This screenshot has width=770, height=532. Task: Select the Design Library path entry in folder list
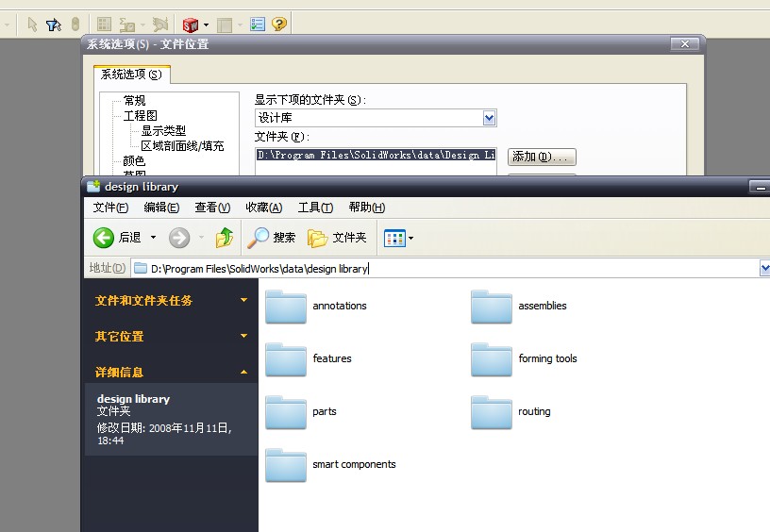tap(376, 155)
